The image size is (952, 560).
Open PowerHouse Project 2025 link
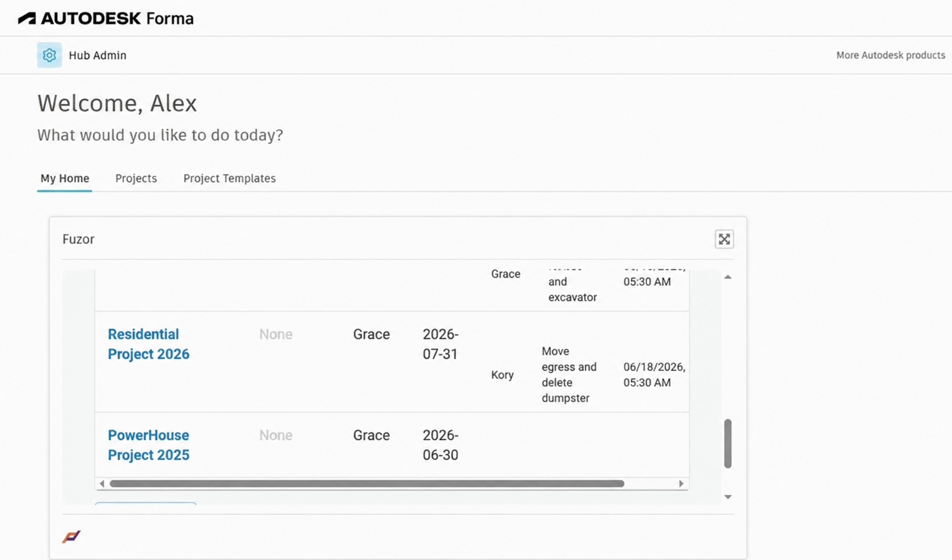click(x=148, y=445)
